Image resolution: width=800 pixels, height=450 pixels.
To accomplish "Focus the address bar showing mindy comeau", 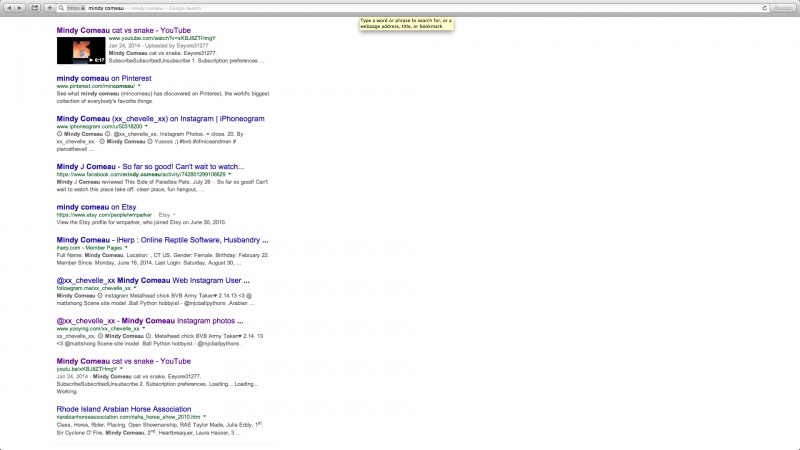I will point(413,8).
